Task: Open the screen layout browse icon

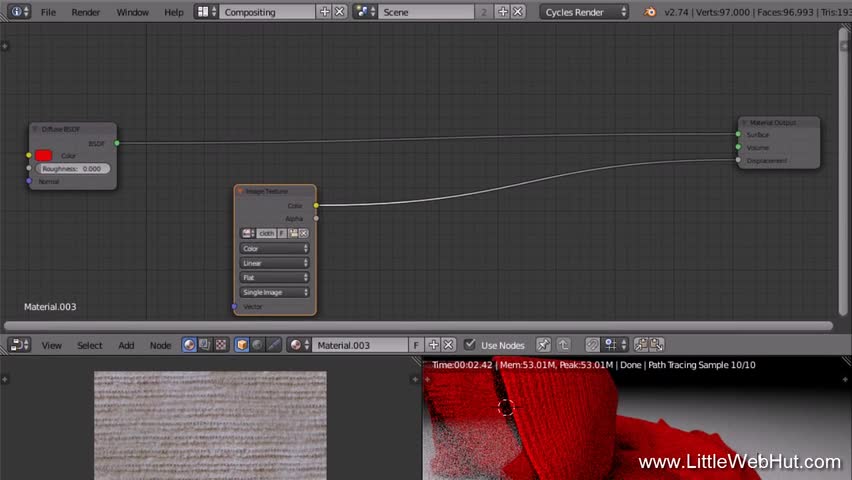Action: point(206,11)
